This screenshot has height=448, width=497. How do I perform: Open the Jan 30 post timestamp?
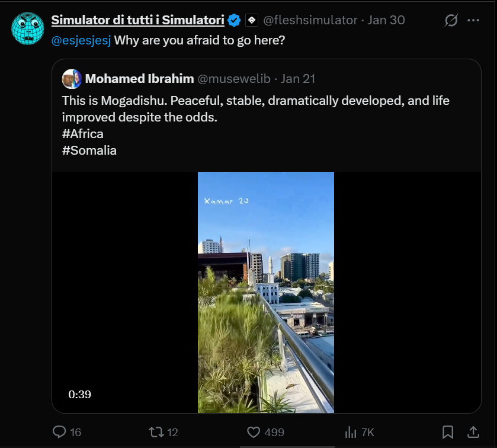tap(386, 20)
